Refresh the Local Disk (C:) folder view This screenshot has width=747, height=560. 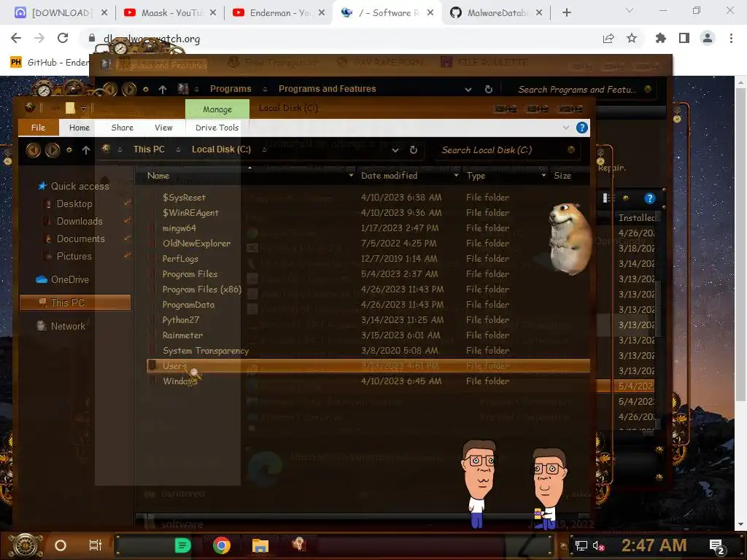click(414, 150)
